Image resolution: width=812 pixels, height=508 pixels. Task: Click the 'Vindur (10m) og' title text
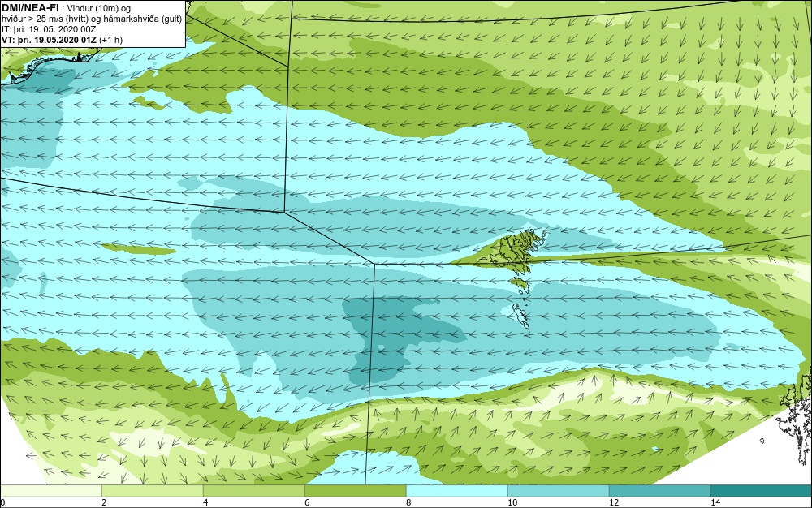coord(99,8)
